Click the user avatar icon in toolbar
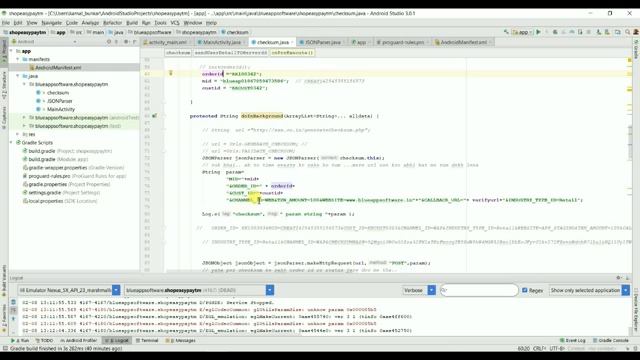Image resolution: width=640 pixels, height=360 pixels. coord(636,32)
